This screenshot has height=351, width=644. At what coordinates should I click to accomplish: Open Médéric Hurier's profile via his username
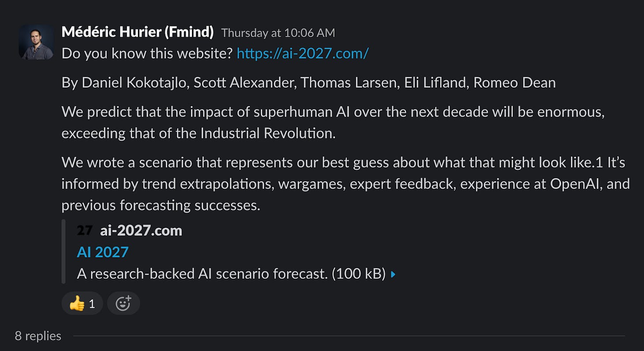[x=137, y=32]
